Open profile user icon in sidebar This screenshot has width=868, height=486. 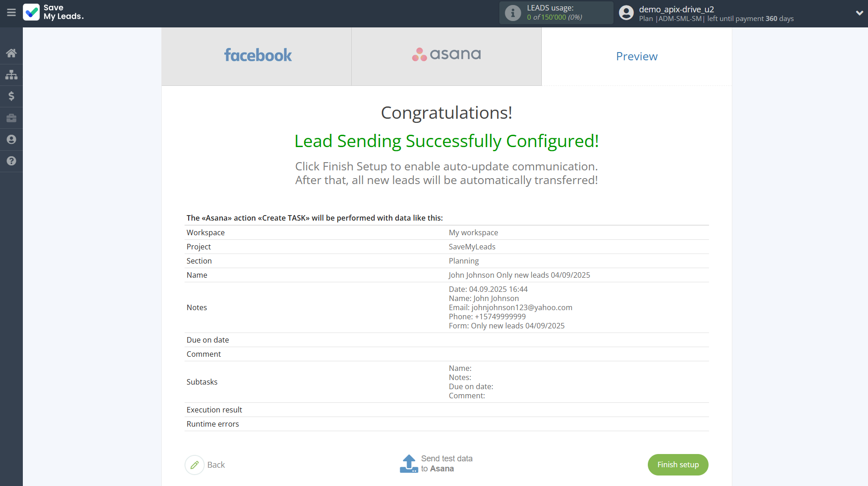click(11, 139)
